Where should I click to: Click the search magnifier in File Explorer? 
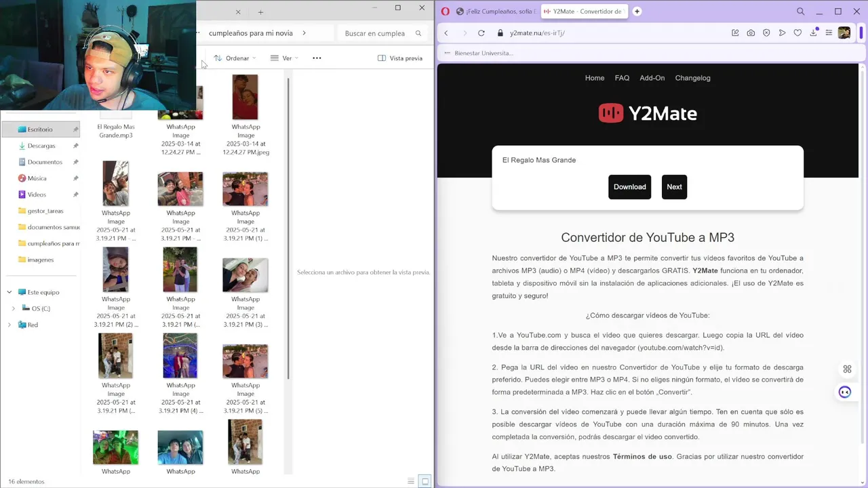[x=418, y=33]
